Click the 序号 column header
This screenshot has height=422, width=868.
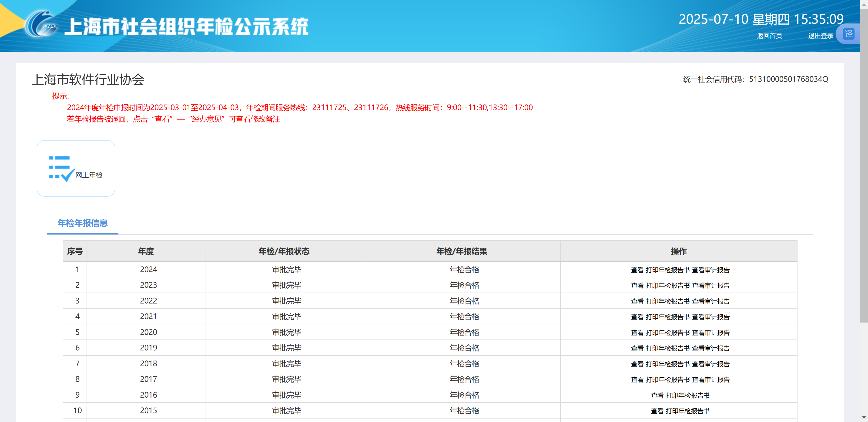[75, 251]
